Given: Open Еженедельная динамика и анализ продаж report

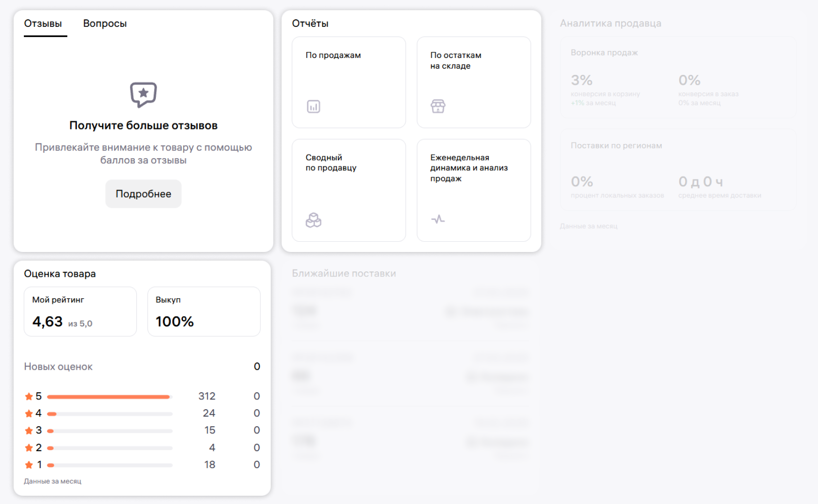Looking at the screenshot, I should (x=474, y=190).
